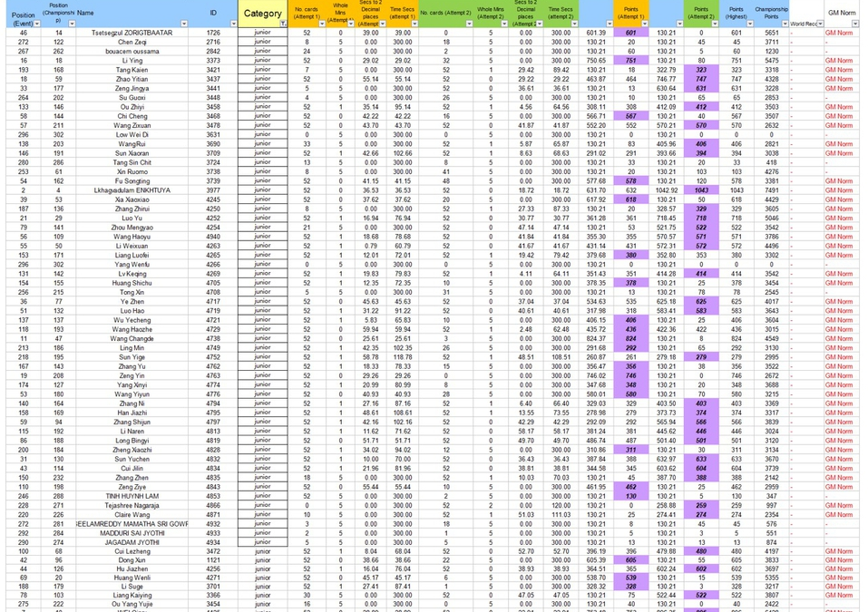Image resolution: width=868 pixels, height=612 pixels.
Task: Select the name cell Tang Kaien
Action: [x=132, y=71]
